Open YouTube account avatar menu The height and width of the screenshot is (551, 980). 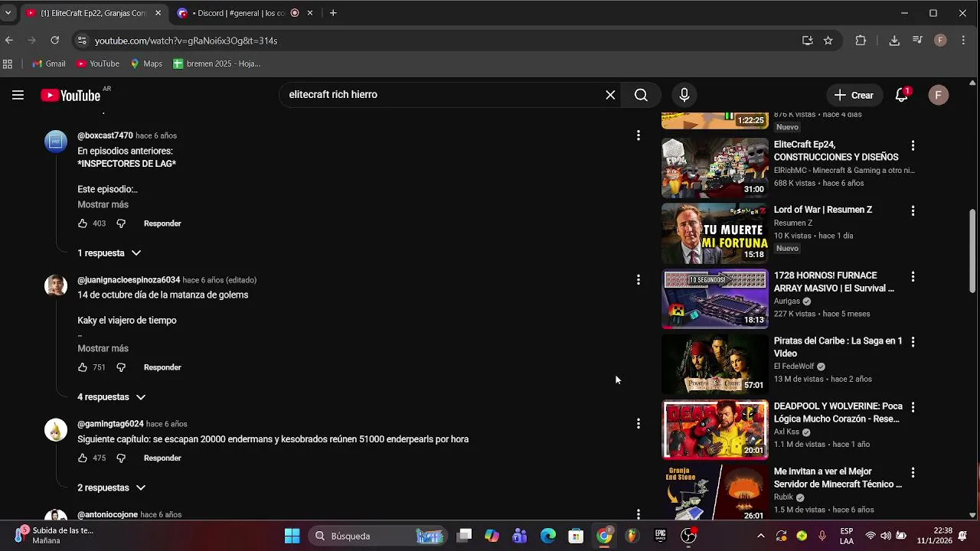[x=939, y=95]
